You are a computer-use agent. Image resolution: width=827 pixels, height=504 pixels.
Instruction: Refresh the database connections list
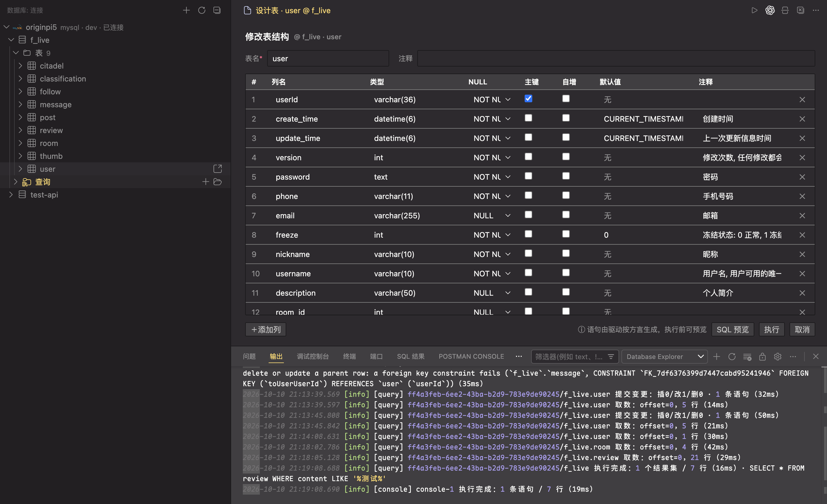(x=202, y=10)
